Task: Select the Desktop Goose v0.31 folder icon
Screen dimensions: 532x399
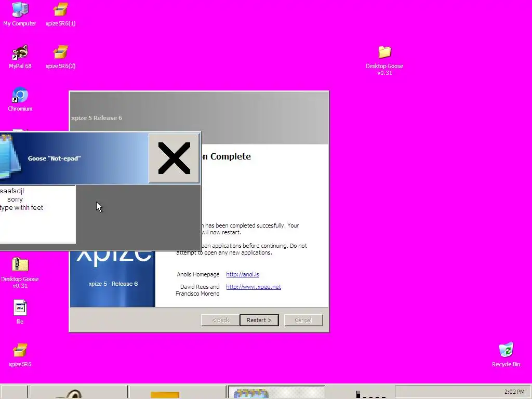Action: tap(384, 60)
